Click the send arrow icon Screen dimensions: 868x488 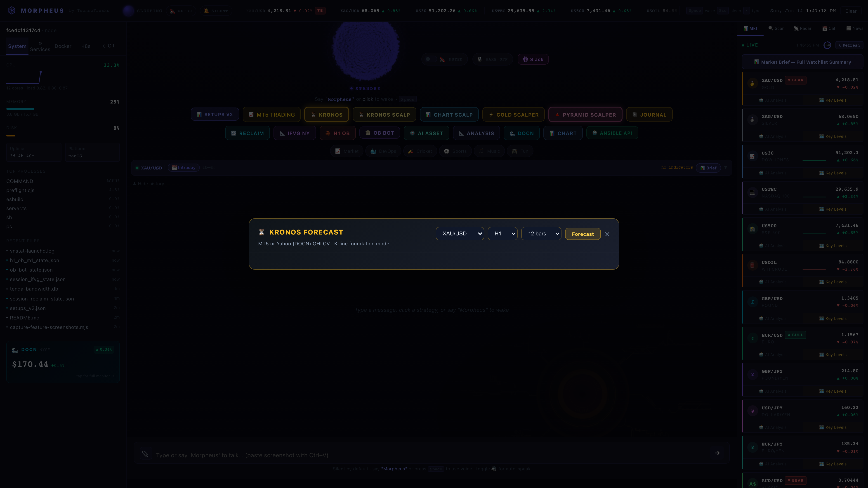point(717,453)
